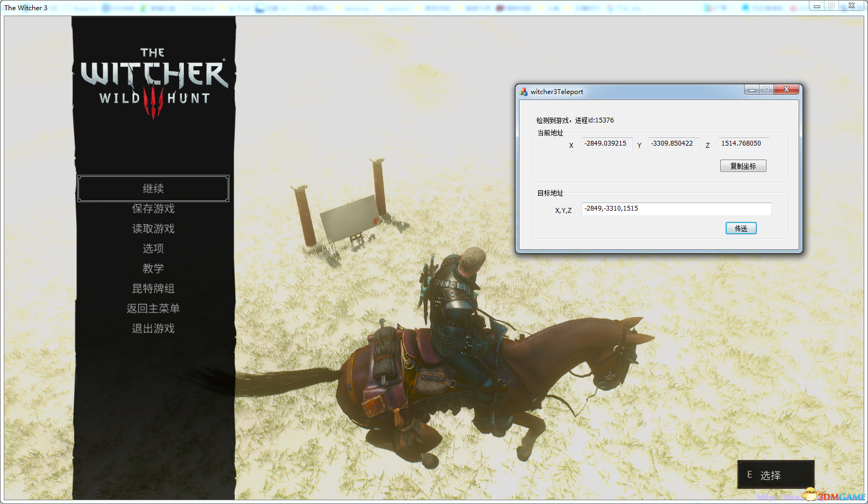Image resolution: width=868 pixels, height=504 pixels.
Task: Click the current Y coordinate field
Action: coord(673,144)
